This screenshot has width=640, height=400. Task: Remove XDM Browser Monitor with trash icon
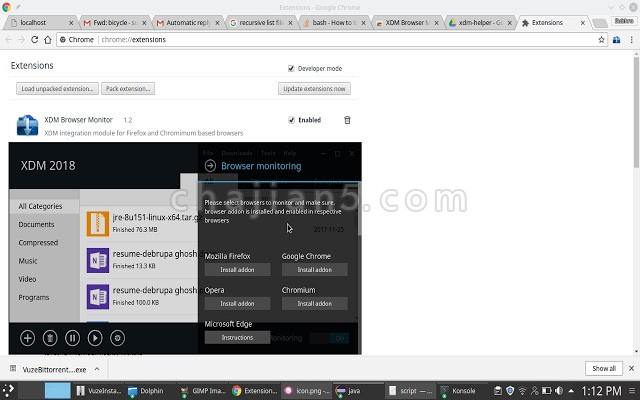[x=347, y=120]
